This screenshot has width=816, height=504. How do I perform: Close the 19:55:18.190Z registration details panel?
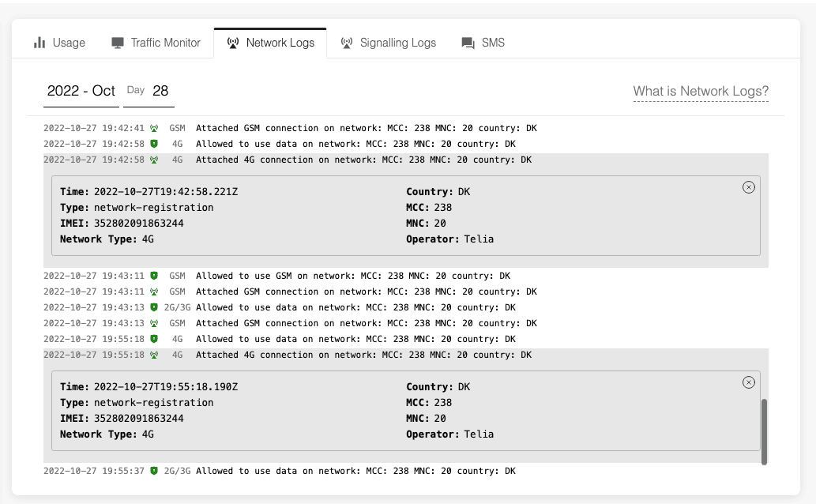pos(749,382)
